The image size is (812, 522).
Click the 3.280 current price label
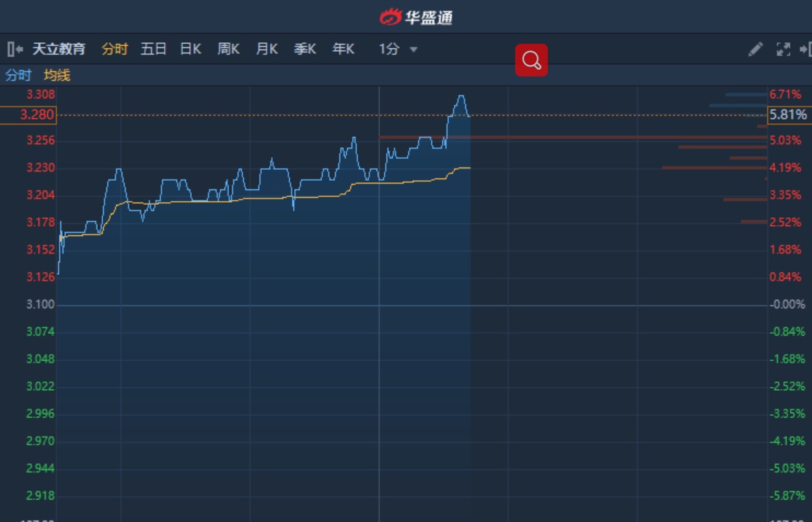[x=37, y=115]
